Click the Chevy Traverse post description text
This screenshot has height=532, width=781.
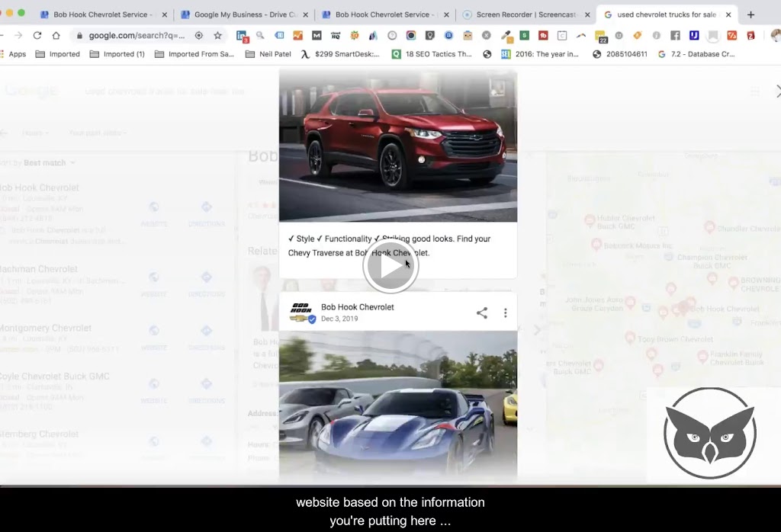(x=389, y=246)
